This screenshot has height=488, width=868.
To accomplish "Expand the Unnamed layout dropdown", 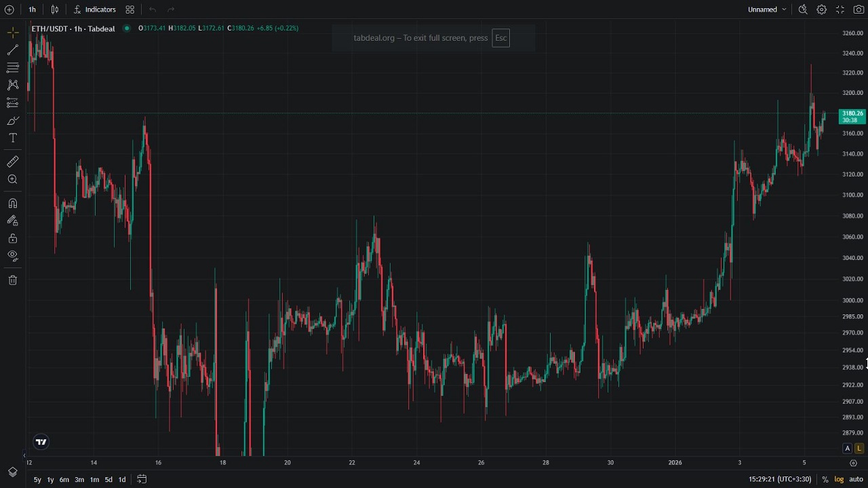I will click(767, 10).
